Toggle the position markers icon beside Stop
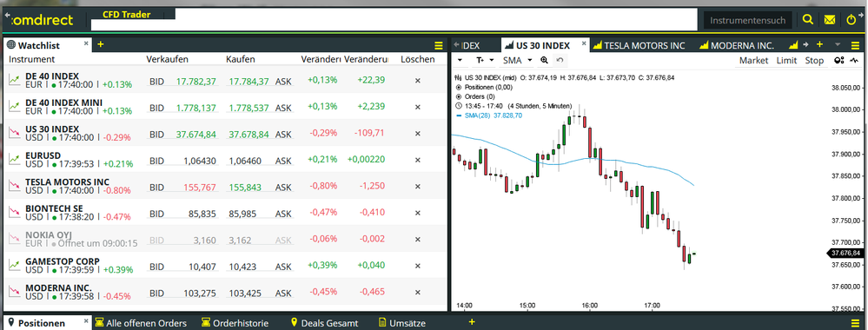The height and width of the screenshot is (330, 868). pos(838,60)
